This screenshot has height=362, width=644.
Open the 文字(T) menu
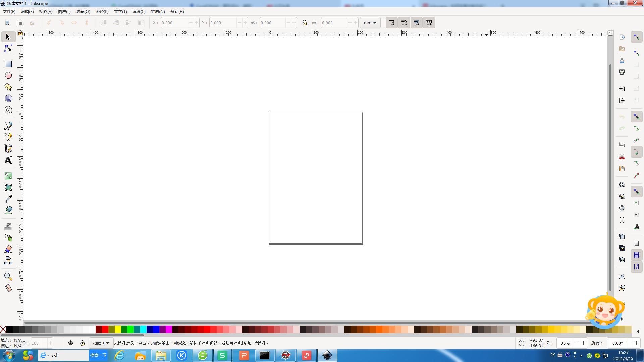pyautogui.click(x=120, y=11)
